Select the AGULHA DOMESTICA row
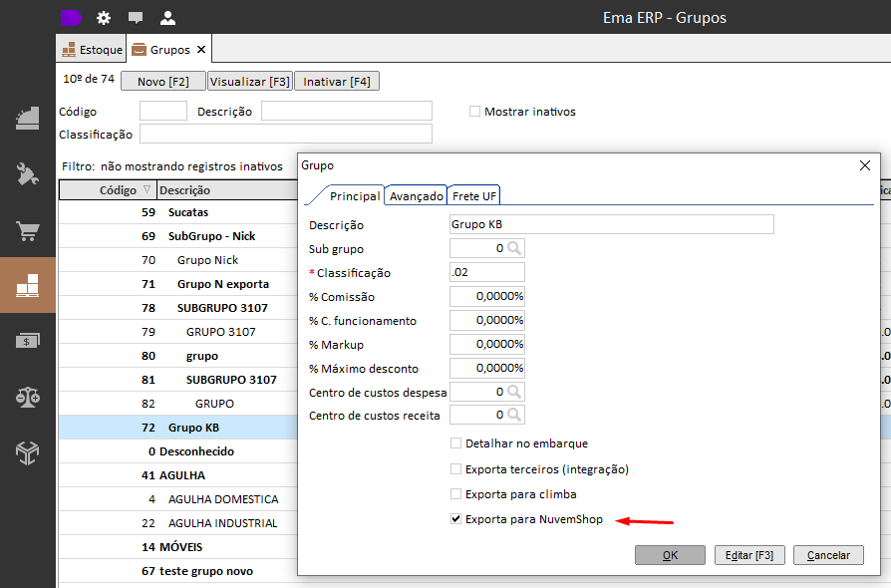Image resolution: width=891 pixels, height=588 pixels. tap(178, 499)
